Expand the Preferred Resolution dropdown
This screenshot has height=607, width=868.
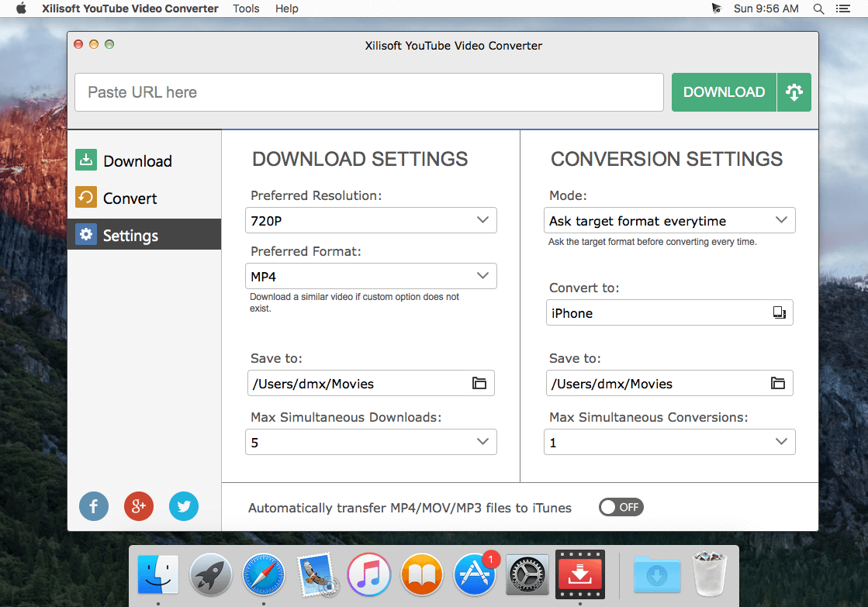pos(371,220)
